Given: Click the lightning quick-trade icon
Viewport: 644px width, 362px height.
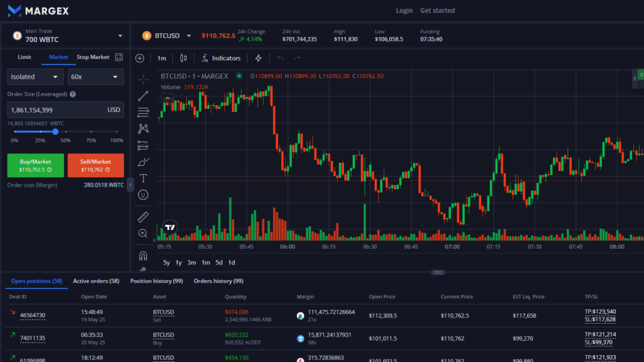Looking at the screenshot, I should 258,58.
